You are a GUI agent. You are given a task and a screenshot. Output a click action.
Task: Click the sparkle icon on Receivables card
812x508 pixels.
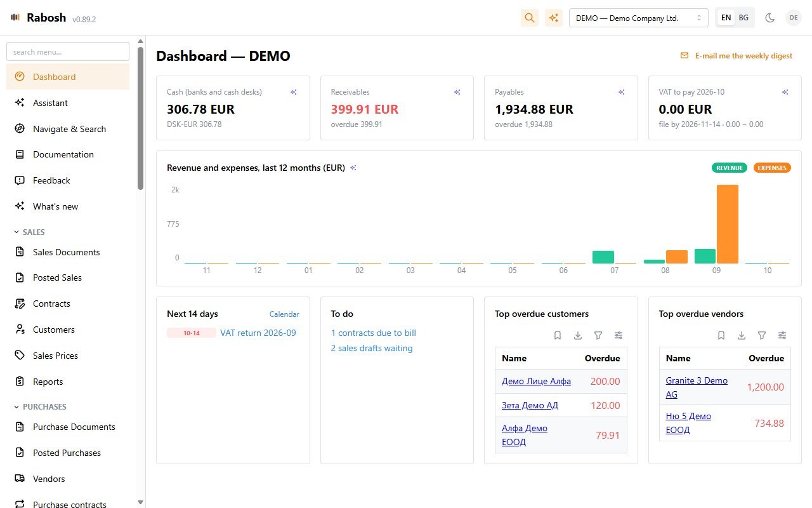coord(457,92)
